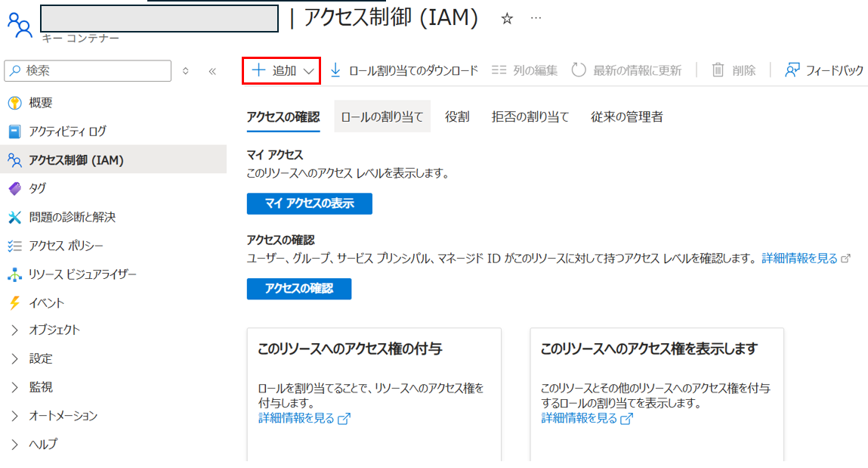This screenshot has height=468, width=868.
Task: Click the 追加 plus icon
Action: [258, 70]
